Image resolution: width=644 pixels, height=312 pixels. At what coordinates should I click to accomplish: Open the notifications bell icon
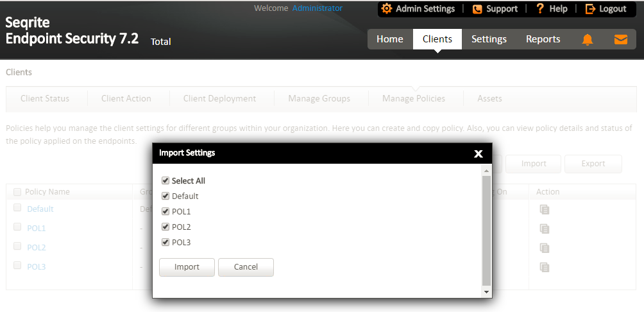[588, 39]
